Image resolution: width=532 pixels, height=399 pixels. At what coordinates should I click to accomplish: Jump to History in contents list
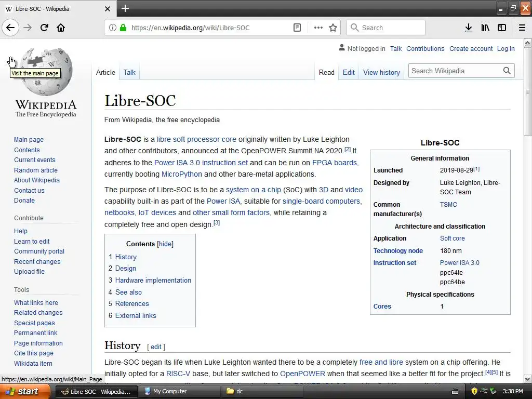click(126, 257)
